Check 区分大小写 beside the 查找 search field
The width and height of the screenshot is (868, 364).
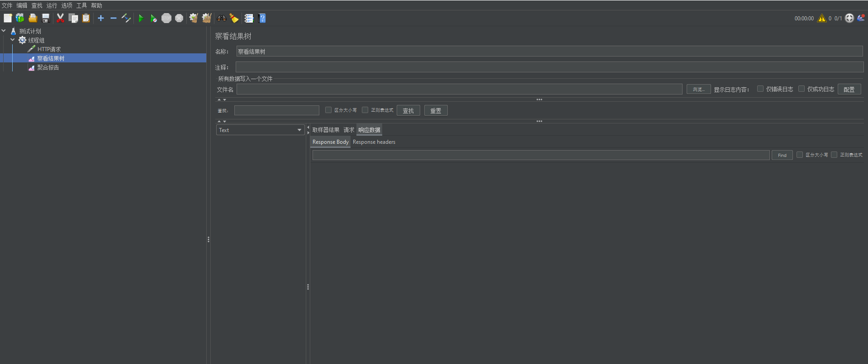tap(328, 110)
